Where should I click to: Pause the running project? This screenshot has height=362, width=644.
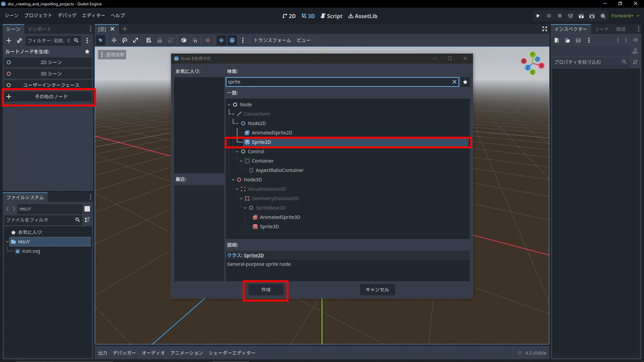pyautogui.click(x=549, y=16)
